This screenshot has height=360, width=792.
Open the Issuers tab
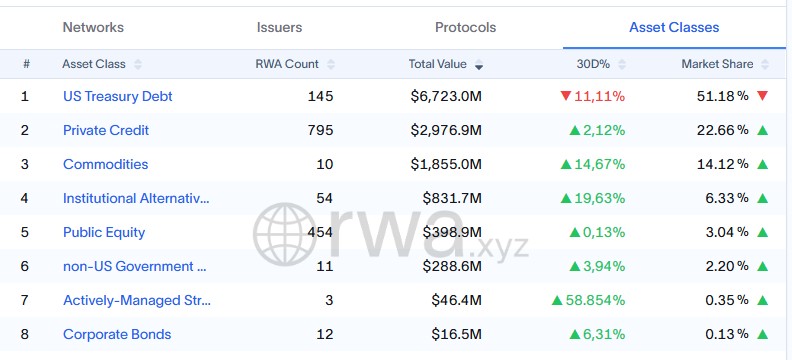279,27
